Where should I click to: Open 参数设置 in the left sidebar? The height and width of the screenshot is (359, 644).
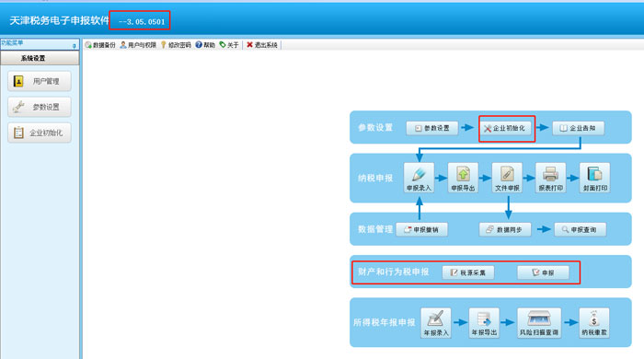40,107
